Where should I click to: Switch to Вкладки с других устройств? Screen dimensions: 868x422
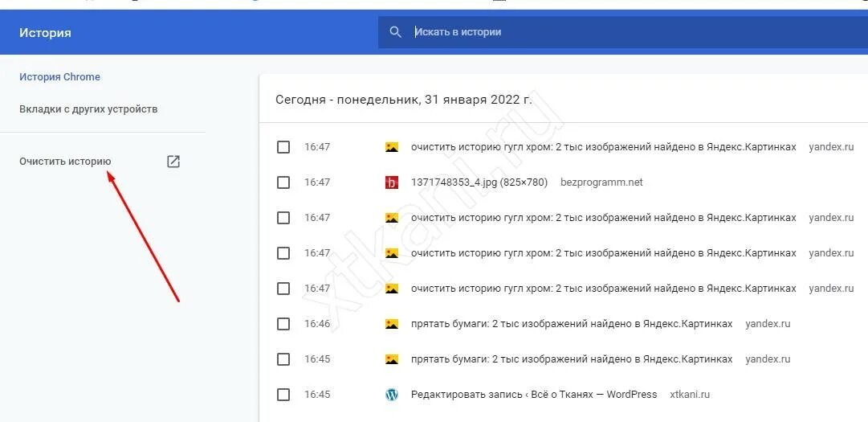coord(88,109)
